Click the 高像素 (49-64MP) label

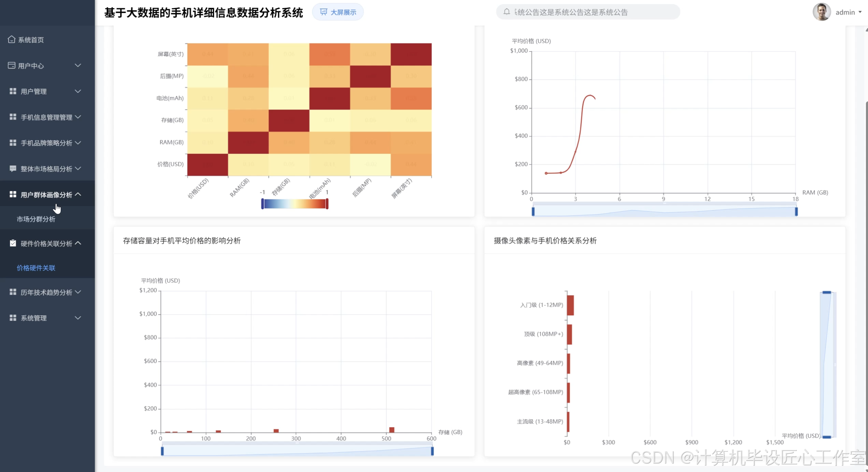click(540, 363)
